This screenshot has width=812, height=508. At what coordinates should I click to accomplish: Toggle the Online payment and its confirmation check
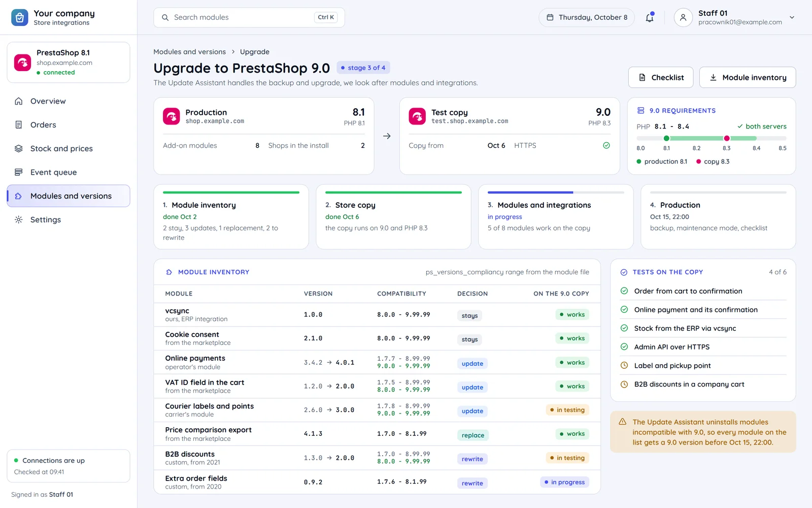pyautogui.click(x=624, y=309)
